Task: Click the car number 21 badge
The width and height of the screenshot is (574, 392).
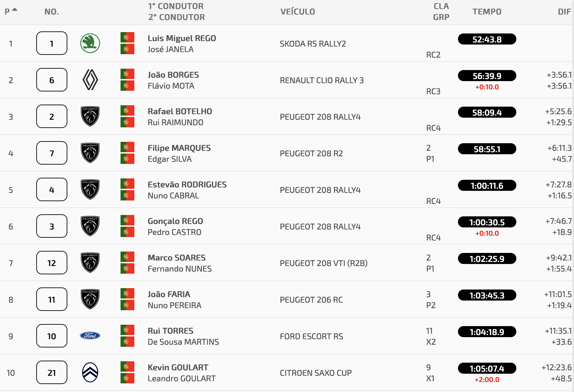Action: (52, 372)
